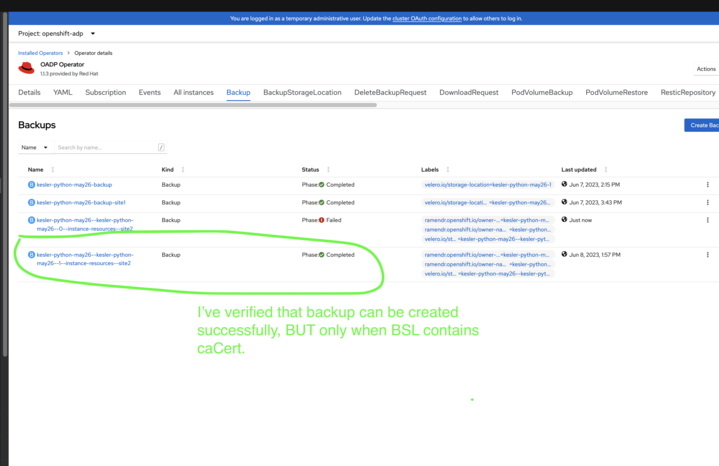Open the ResticRepository tab
This screenshot has width=719, height=466.
pyautogui.click(x=688, y=92)
